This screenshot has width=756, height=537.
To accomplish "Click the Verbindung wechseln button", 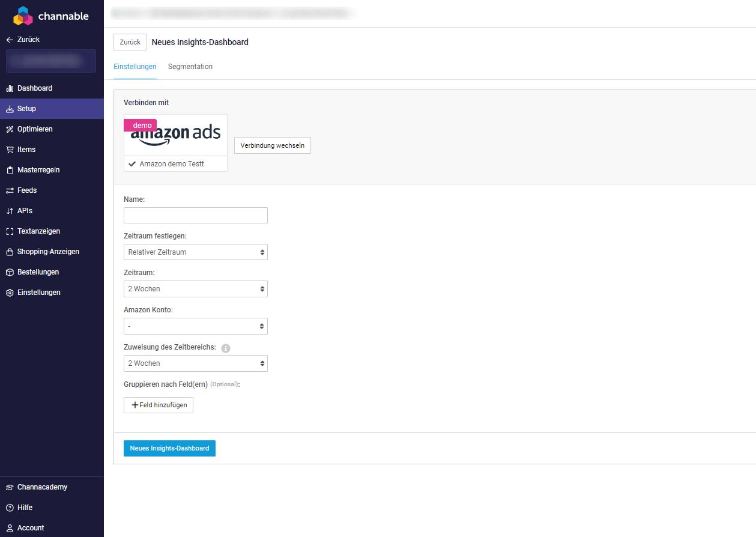I will (273, 145).
